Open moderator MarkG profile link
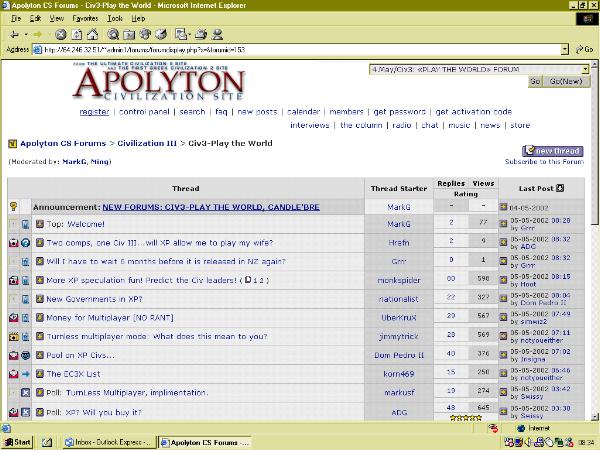This screenshot has height=450, width=600. click(75, 161)
